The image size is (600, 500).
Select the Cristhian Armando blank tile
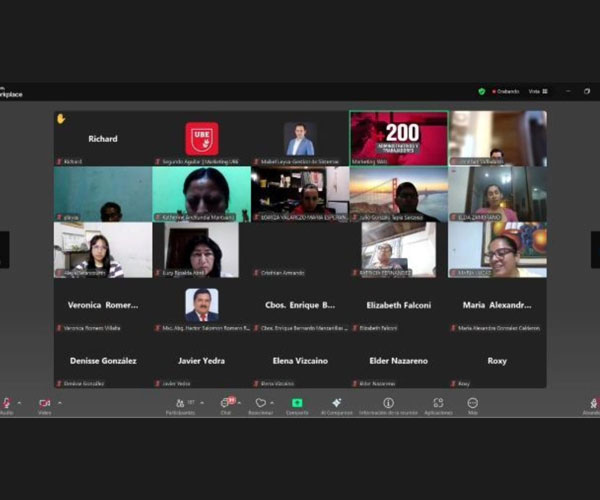click(300, 250)
